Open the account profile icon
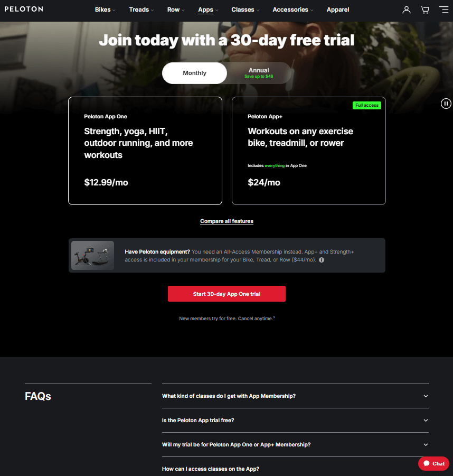453x476 pixels. tap(406, 10)
